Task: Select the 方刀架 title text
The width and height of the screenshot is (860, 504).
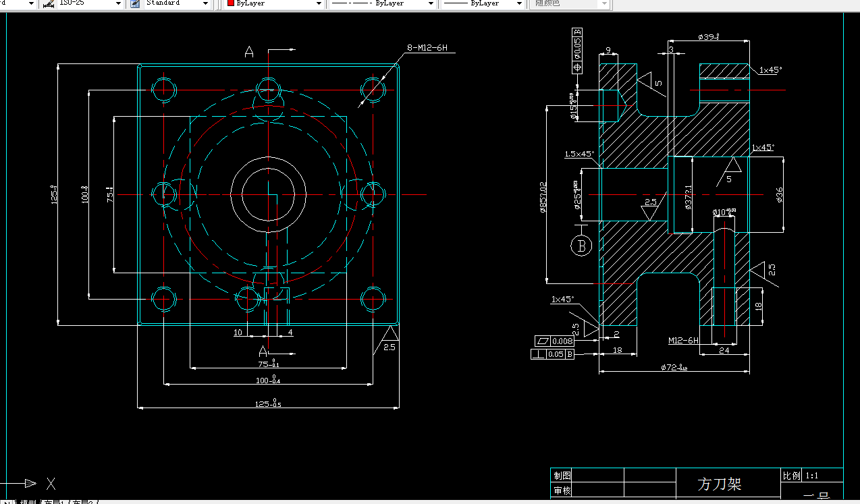Action: tap(720, 484)
